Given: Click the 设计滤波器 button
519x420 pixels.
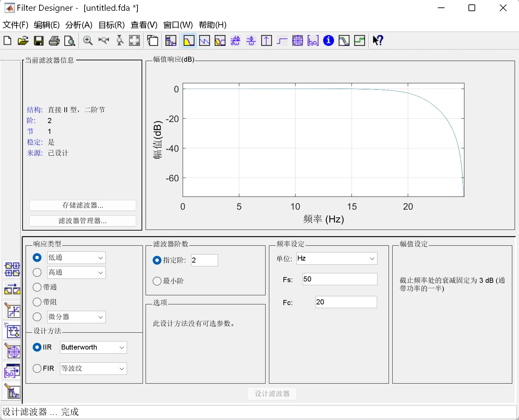Looking at the screenshot, I should click(272, 394).
